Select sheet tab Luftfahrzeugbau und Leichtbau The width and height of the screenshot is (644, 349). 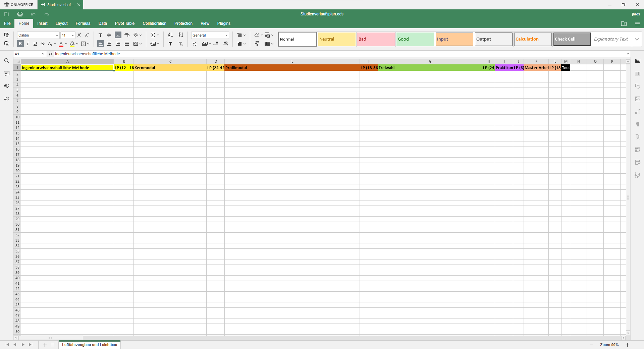pos(90,345)
